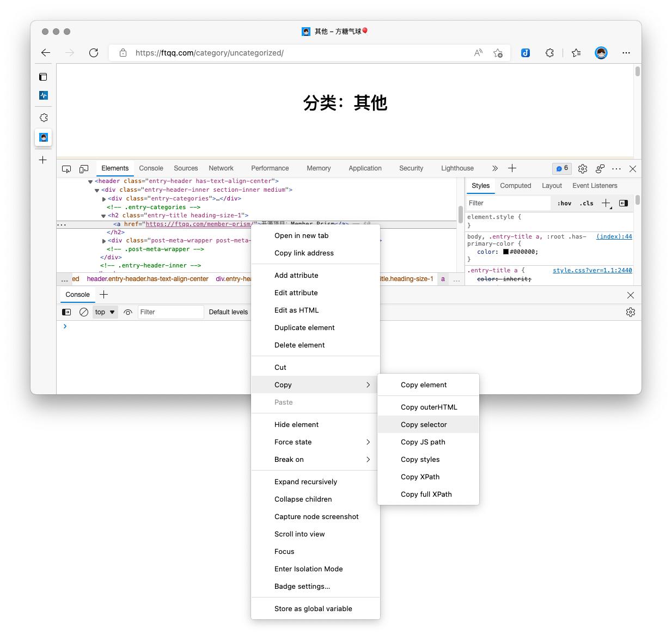Screen dimensions: 672x634
Task: Click the Styles filter input field
Action: [x=508, y=203]
